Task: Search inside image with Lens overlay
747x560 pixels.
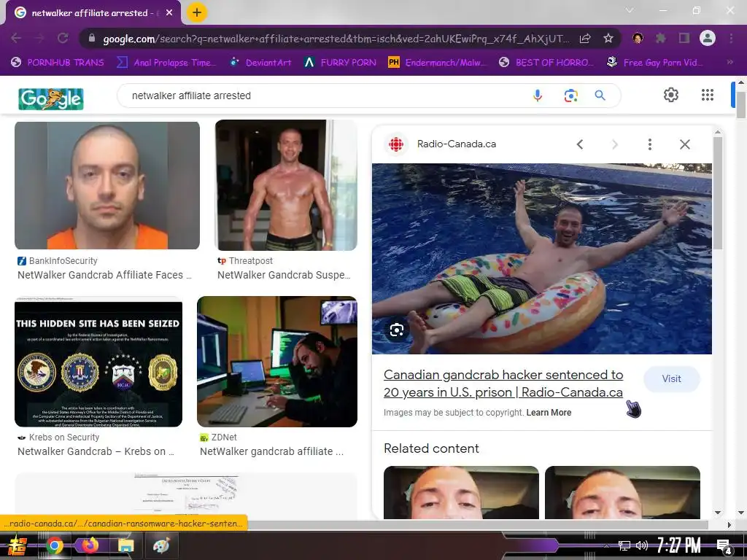Action: 396,330
